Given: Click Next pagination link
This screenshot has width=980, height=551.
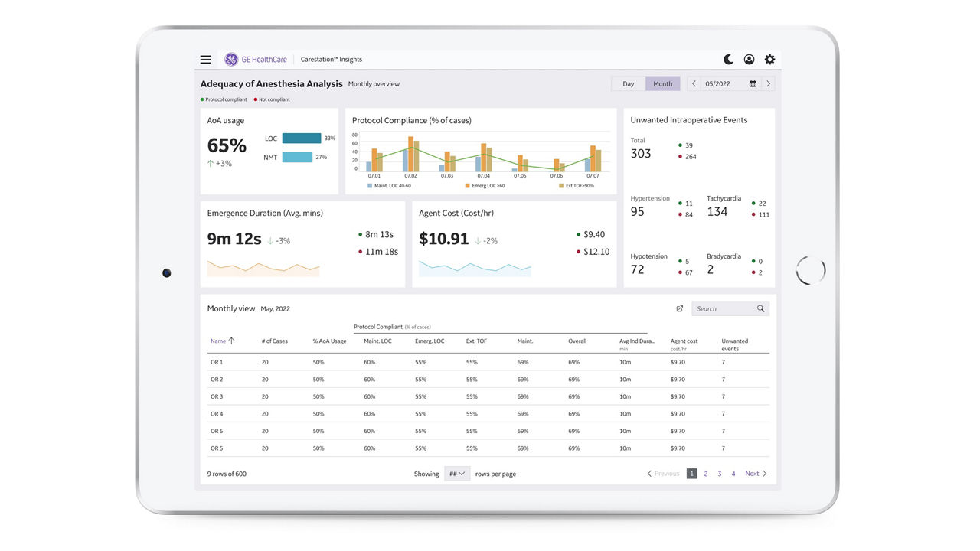Looking at the screenshot, I should (x=755, y=474).
